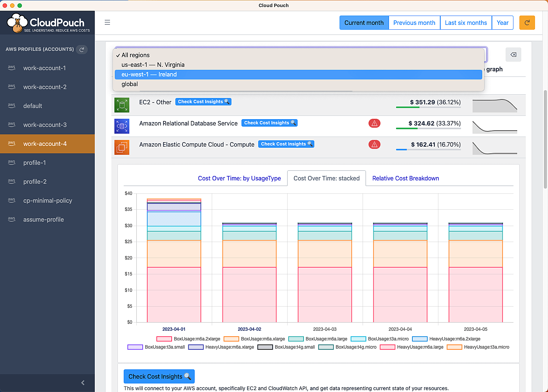Choose the All regions option

(x=298, y=55)
